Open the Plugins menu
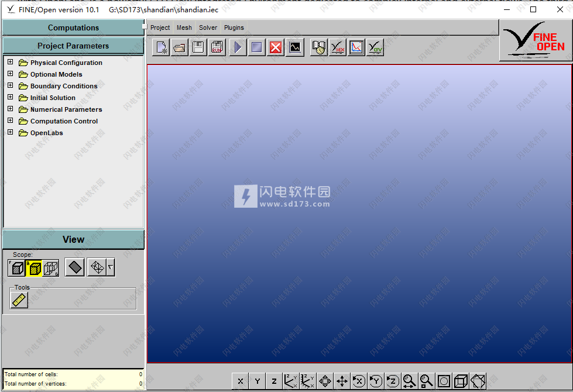Image resolution: width=573 pixels, height=392 pixels. 234,27
